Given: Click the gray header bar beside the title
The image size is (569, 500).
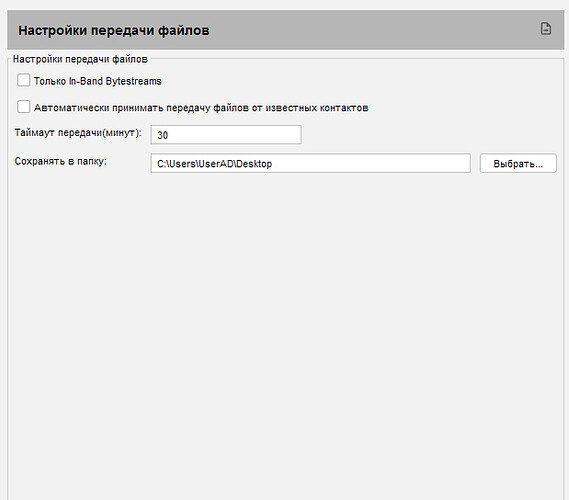Looking at the screenshot, I should click(363, 30).
